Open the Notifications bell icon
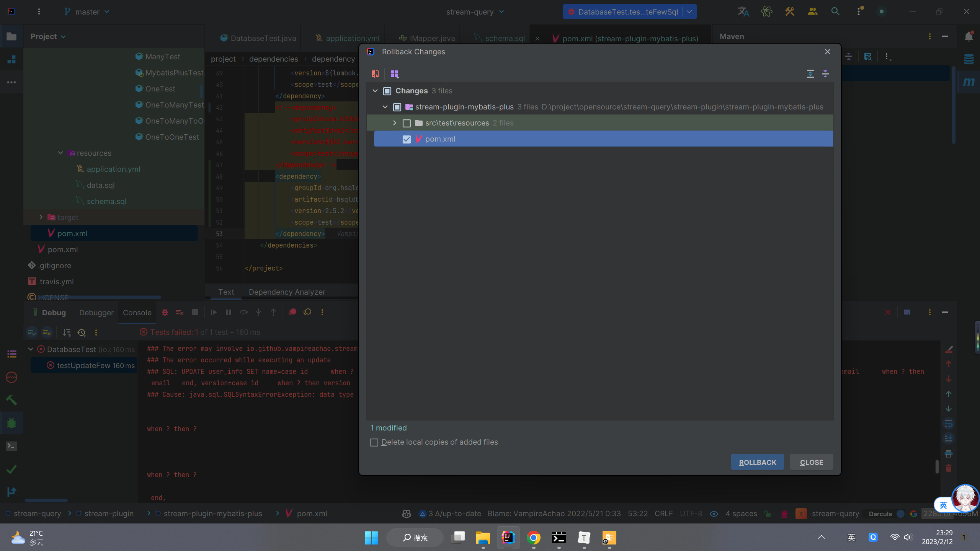Image resolution: width=980 pixels, height=551 pixels. coord(969,37)
